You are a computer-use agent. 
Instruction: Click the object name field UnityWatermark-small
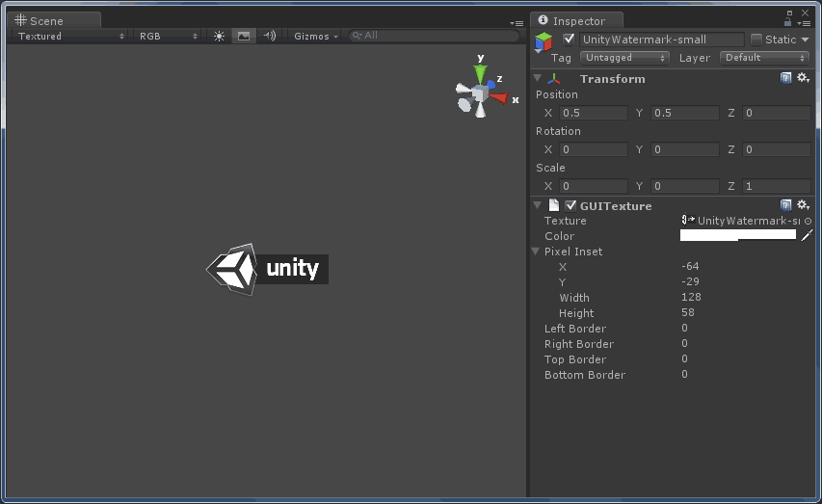click(x=662, y=40)
